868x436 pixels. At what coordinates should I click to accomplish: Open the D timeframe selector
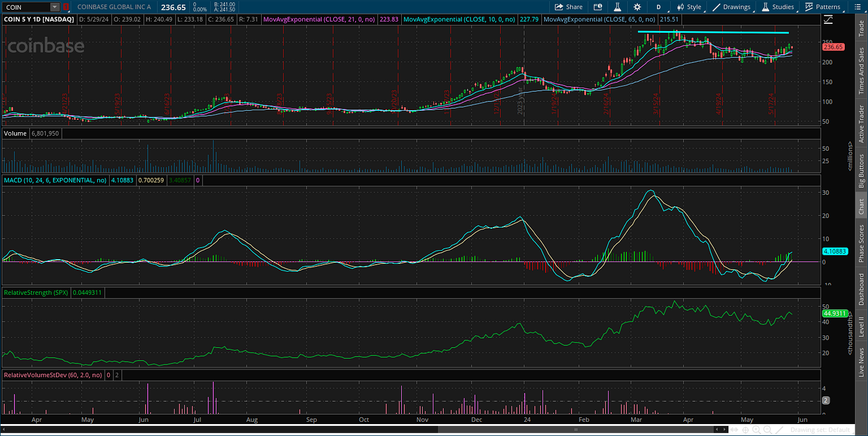pos(659,7)
